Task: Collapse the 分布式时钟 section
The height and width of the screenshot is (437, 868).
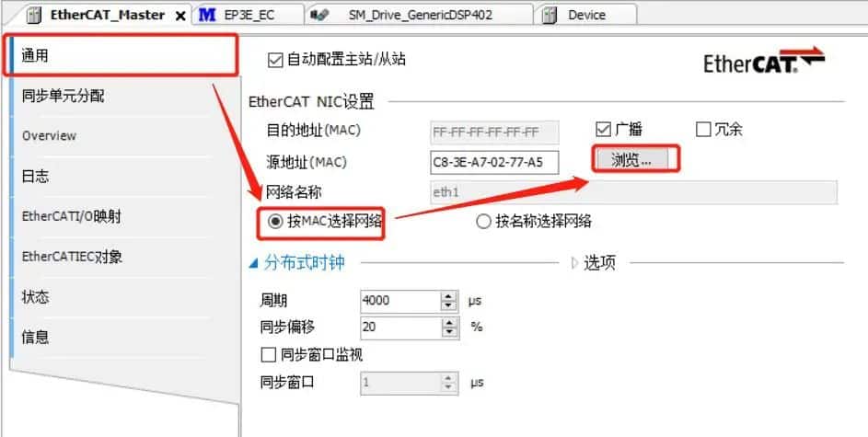Action: coord(253,264)
